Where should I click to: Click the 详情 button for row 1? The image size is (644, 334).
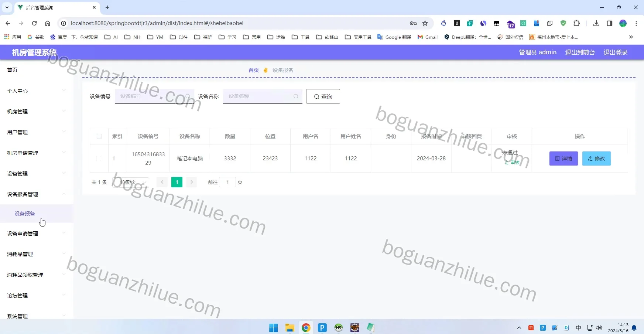tap(563, 159)
